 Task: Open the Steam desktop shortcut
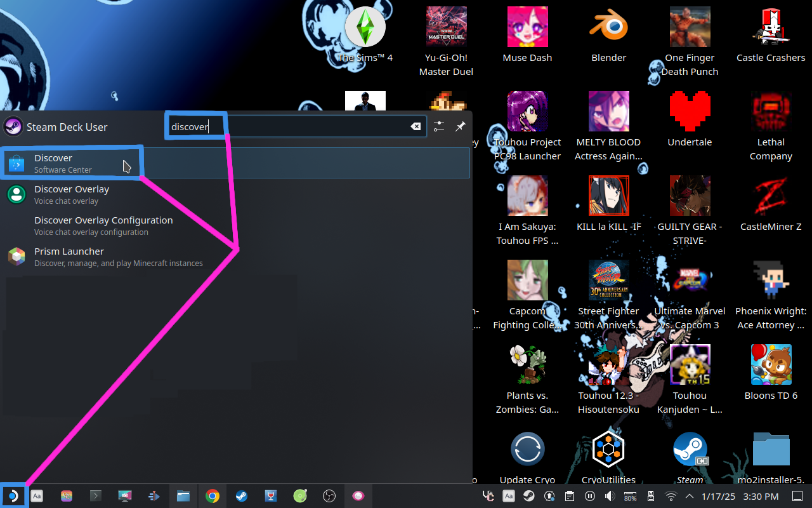(x=690, y=457)
